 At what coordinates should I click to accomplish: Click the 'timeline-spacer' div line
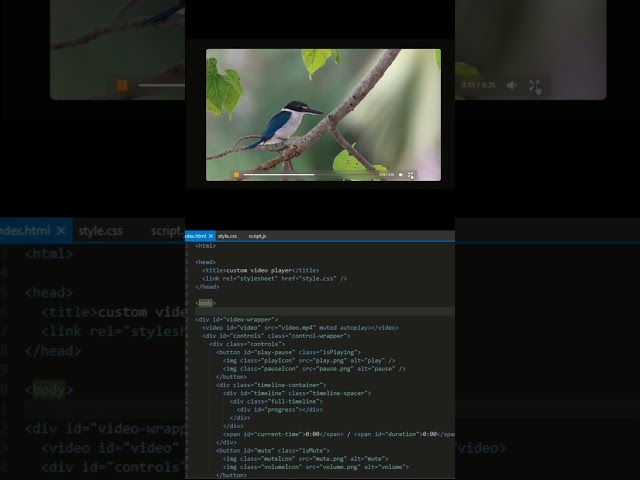(x=297, y=393)
